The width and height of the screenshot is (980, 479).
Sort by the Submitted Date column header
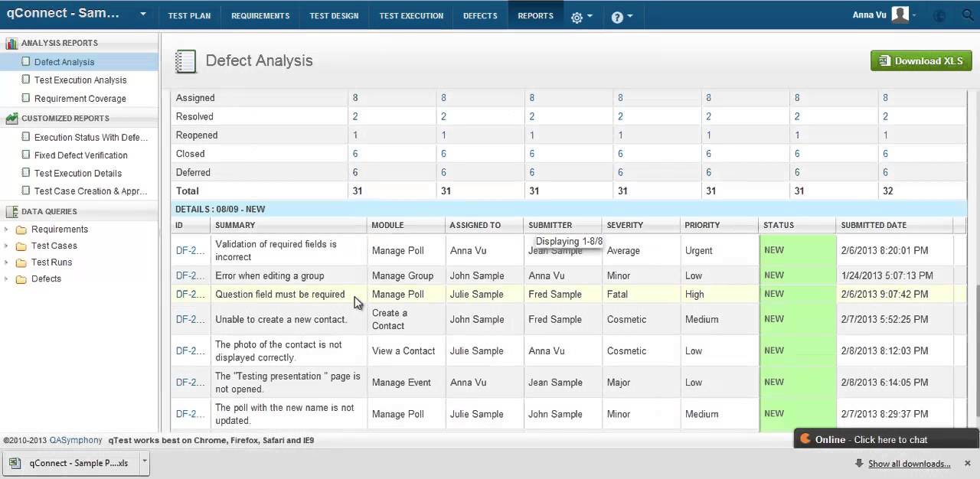coord(893,225)
